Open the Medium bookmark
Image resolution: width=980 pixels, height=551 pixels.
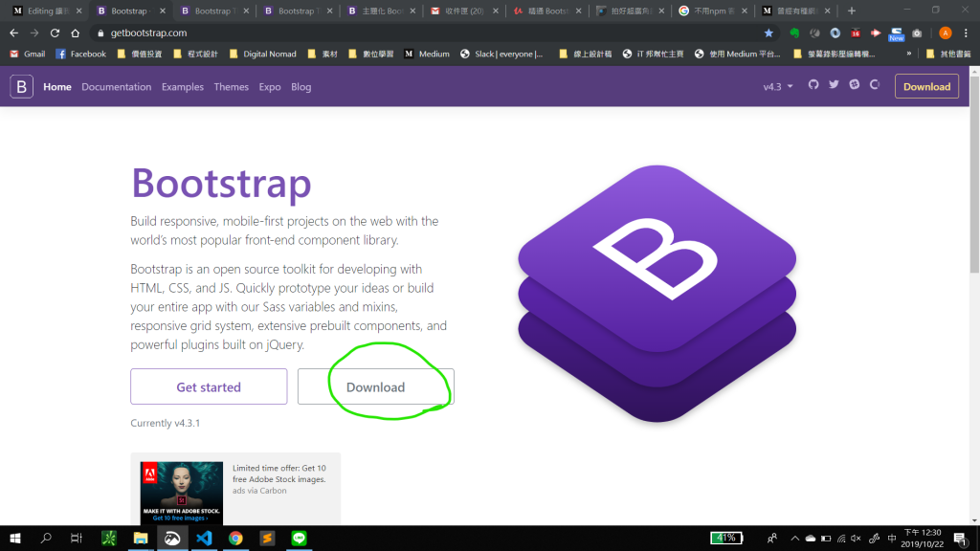(x=427, y=54)
